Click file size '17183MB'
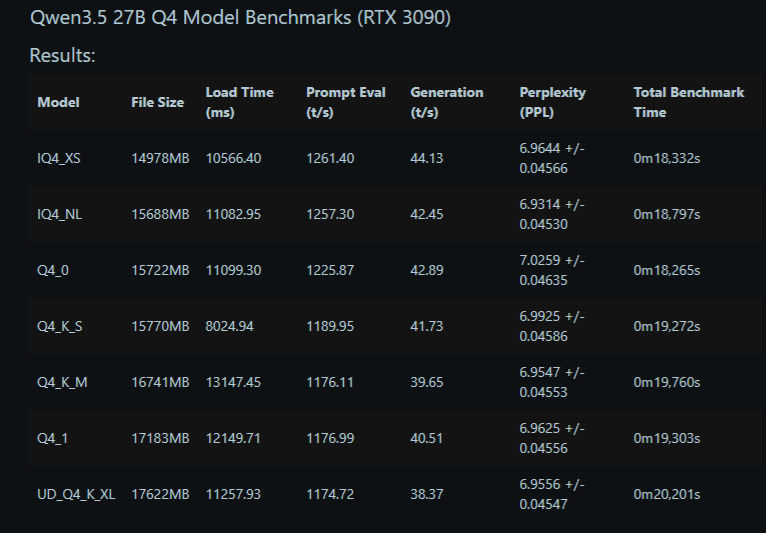The image size is (766, 533). pos(160,438)
